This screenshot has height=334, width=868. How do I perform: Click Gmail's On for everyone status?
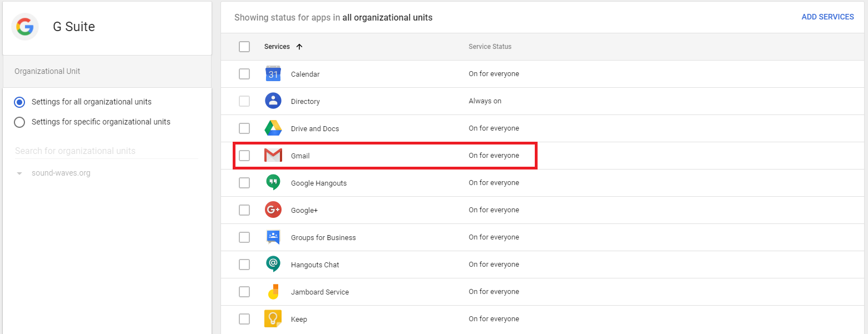(x=494, y=156)
